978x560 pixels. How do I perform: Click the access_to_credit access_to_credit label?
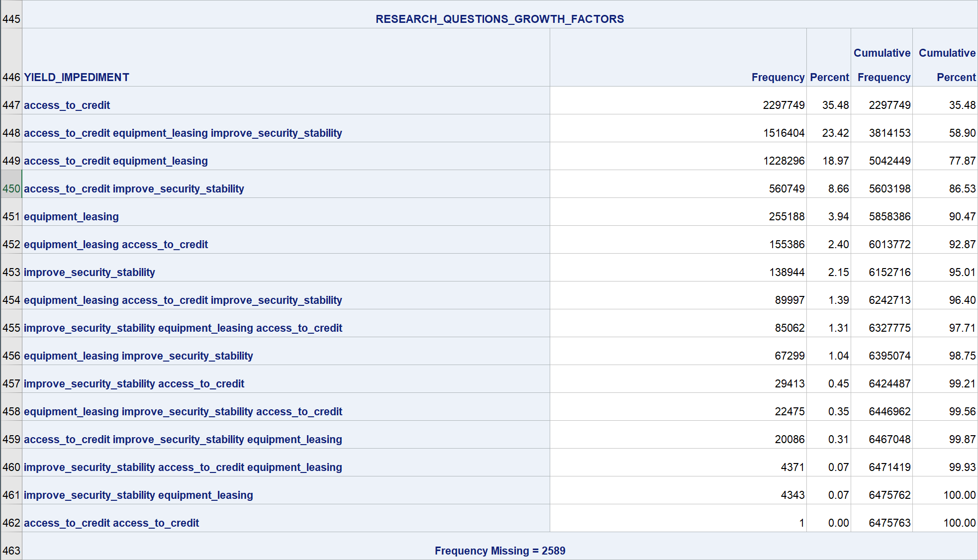[x=111, y=523]
